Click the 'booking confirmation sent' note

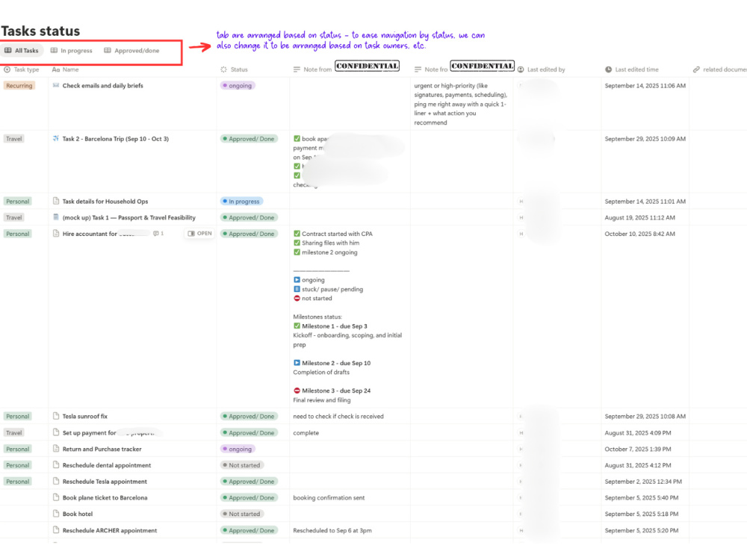(329, 497)
